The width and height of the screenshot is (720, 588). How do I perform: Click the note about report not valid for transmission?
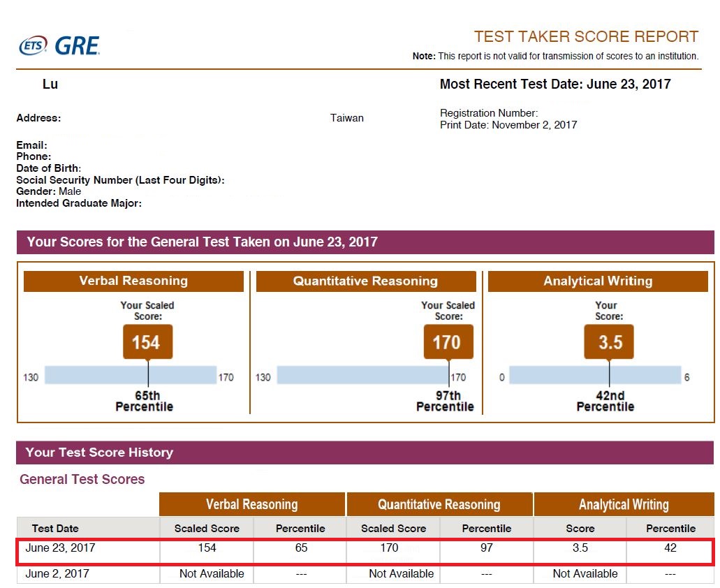tap(555, 56)
